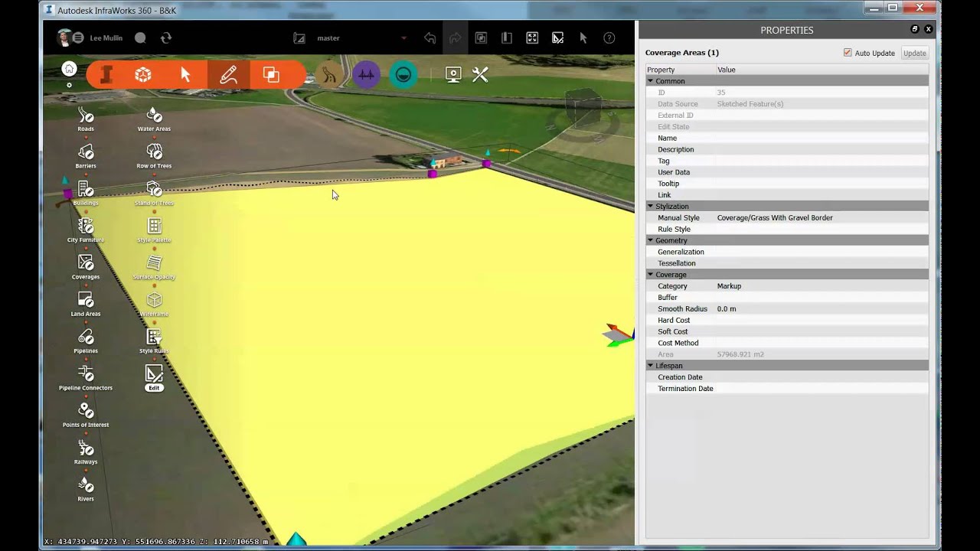Screen dimensions: 980x551
Task: Pick the City Furniture tool
Action: pos(86,226)
